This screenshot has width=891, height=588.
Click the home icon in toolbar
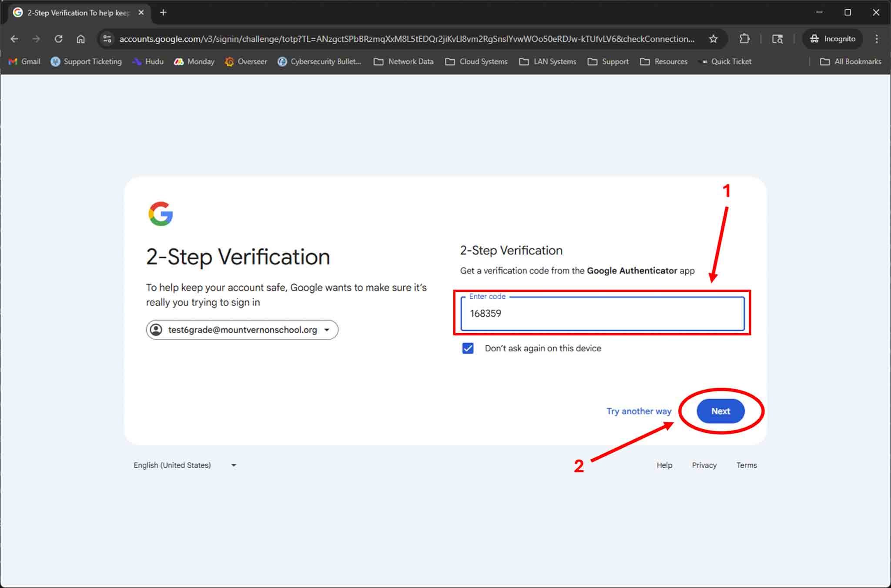[x=80, y=39]
